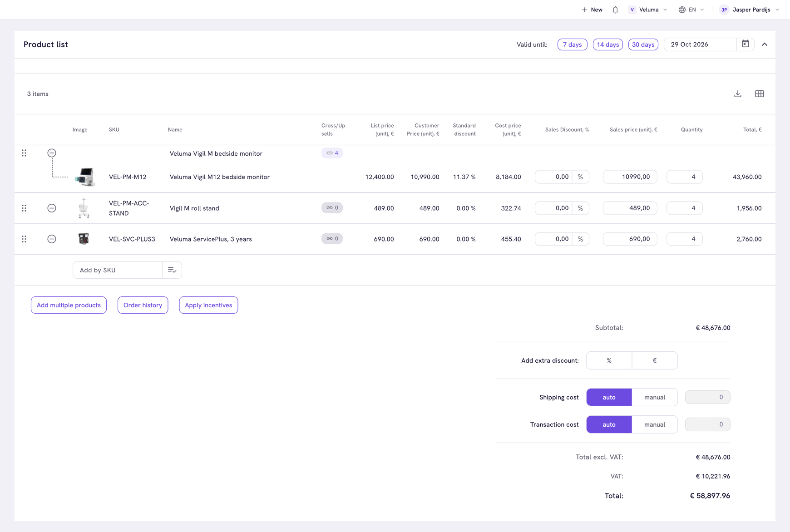
Task: Edit sales price 10990,00 field
Action: 630,177
